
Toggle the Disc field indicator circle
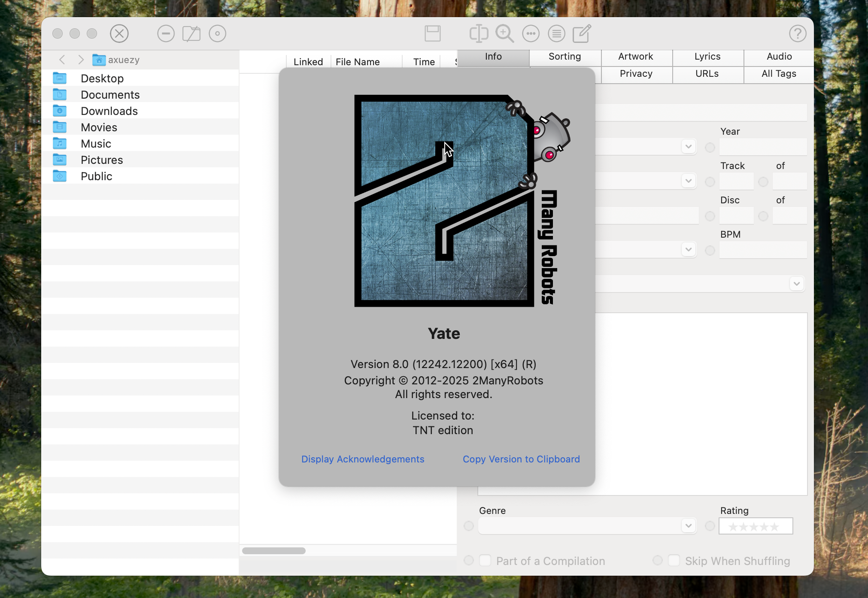pyautogui.click(x=710, y=216)
